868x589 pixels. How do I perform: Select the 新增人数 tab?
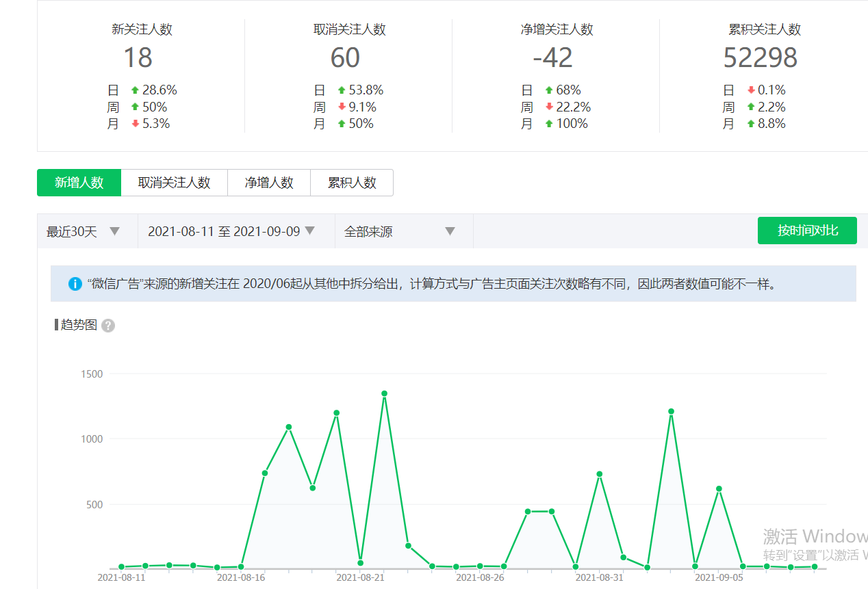click(x=79, y=183)
